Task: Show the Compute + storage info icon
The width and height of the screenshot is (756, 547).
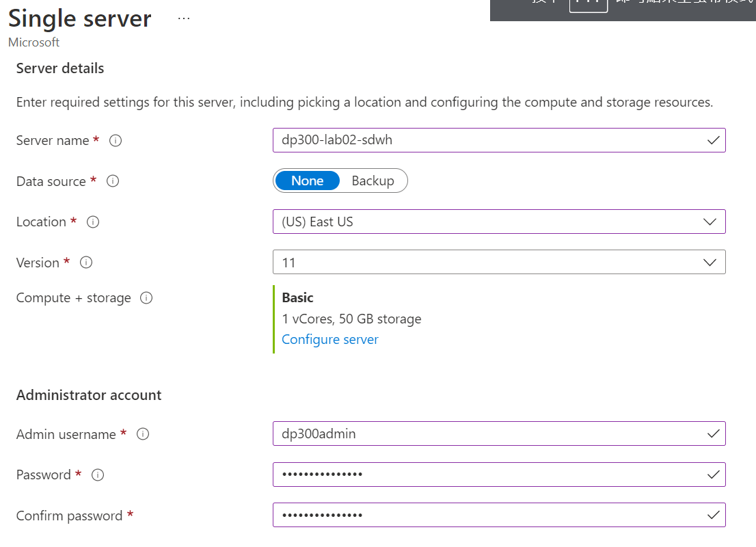Action: (x=146, y=298)
